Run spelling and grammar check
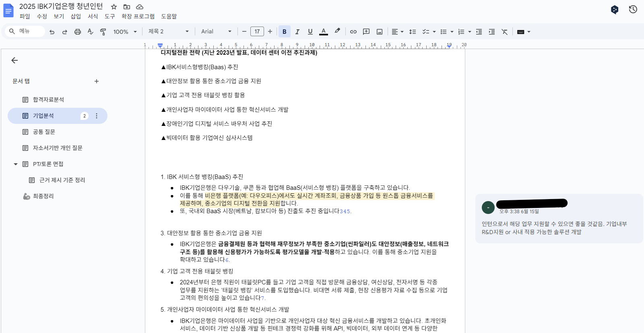 pyautogui.click(x=91, y=32)
